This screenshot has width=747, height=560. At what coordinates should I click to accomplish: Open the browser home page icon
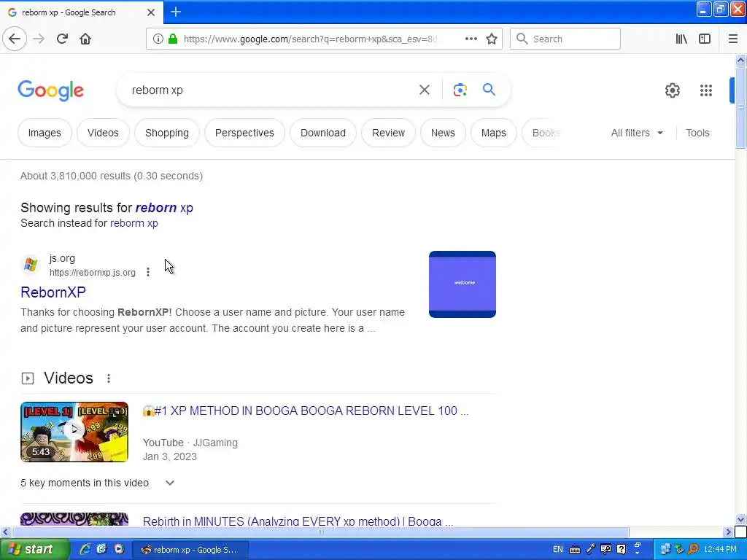tap(85, 39)
